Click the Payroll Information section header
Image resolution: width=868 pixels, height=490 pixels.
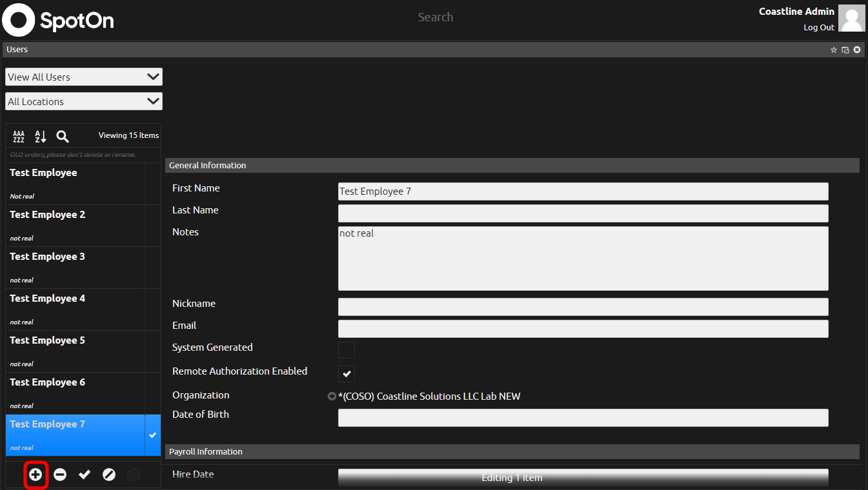512,452
